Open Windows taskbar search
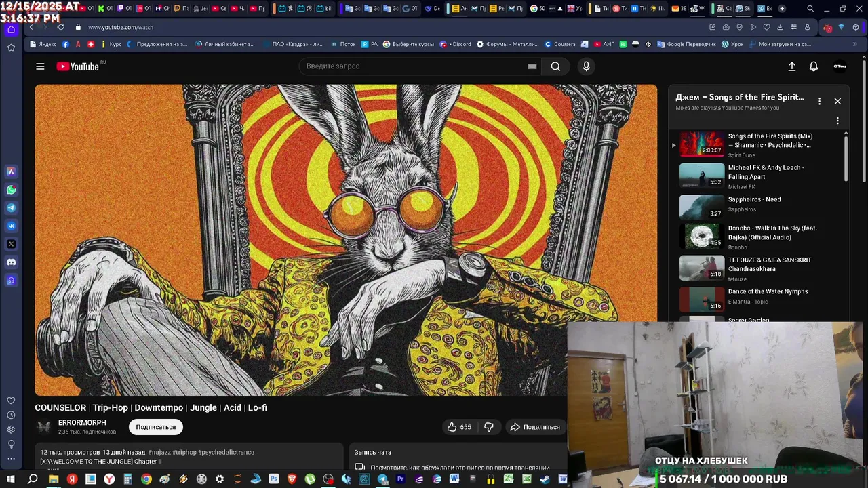Viewport: 868px width, 488px height. click(x=33, y=479)
